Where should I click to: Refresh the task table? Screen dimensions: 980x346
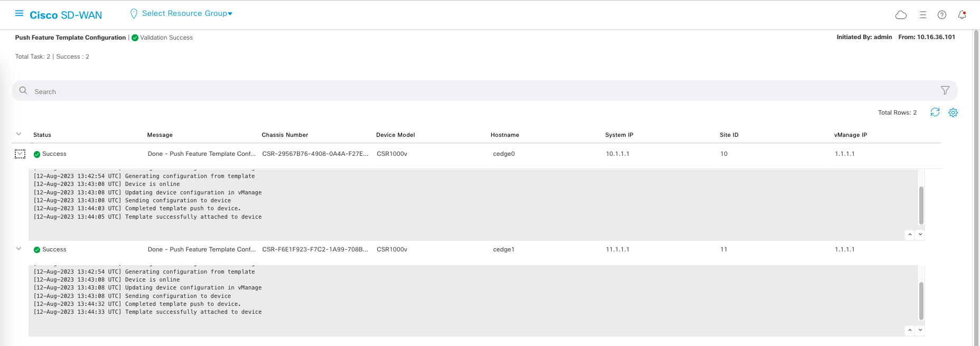[x=935, y=112]
